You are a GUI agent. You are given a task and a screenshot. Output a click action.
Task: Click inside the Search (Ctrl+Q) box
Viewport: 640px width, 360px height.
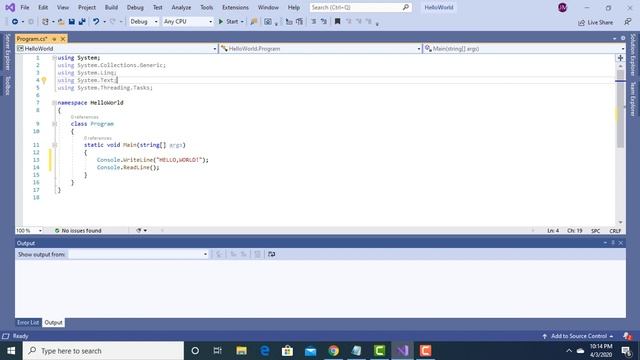[x=360, y=7]
